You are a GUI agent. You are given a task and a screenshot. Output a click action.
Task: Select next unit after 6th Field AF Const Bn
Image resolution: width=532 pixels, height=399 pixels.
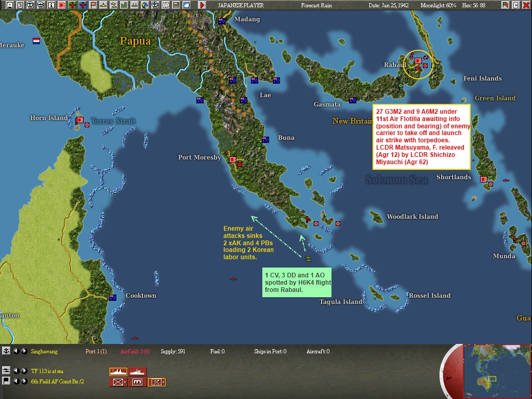click(24, 381)
